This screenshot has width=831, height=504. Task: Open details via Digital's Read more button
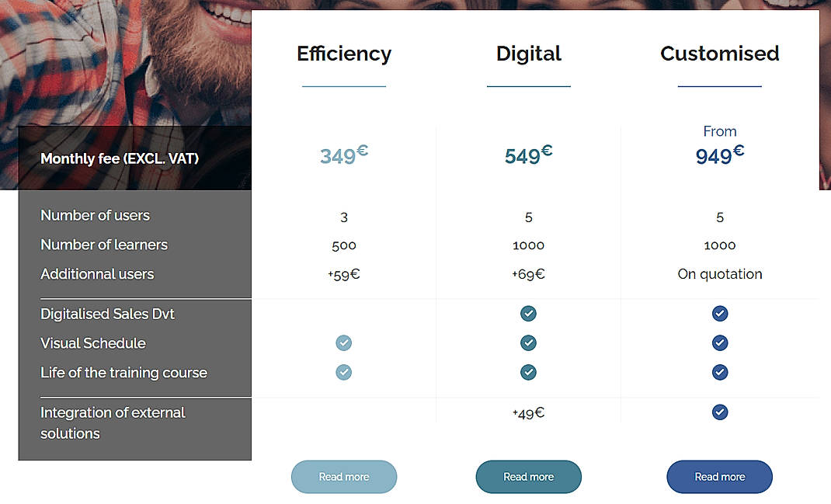[528, 477]
